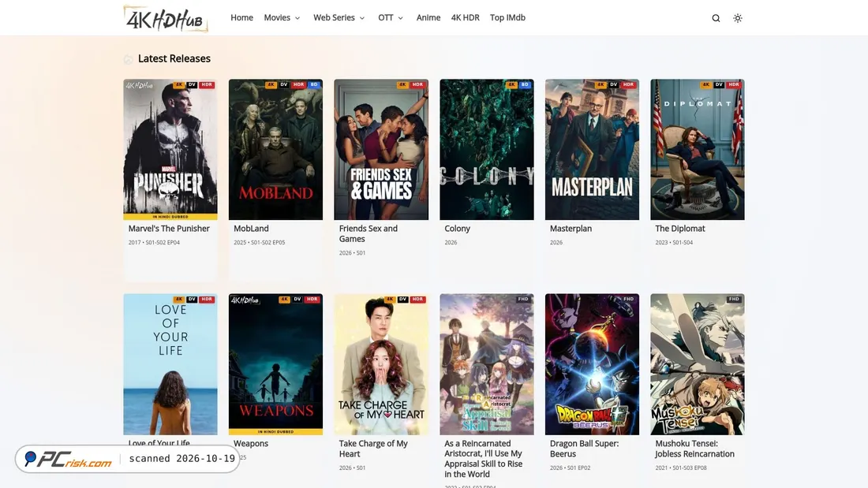Image resolution: width=868 pixels, height=488 pixels.
Task: Click the FHD badge on Dragon Ball poster
Action: [628, 300]
